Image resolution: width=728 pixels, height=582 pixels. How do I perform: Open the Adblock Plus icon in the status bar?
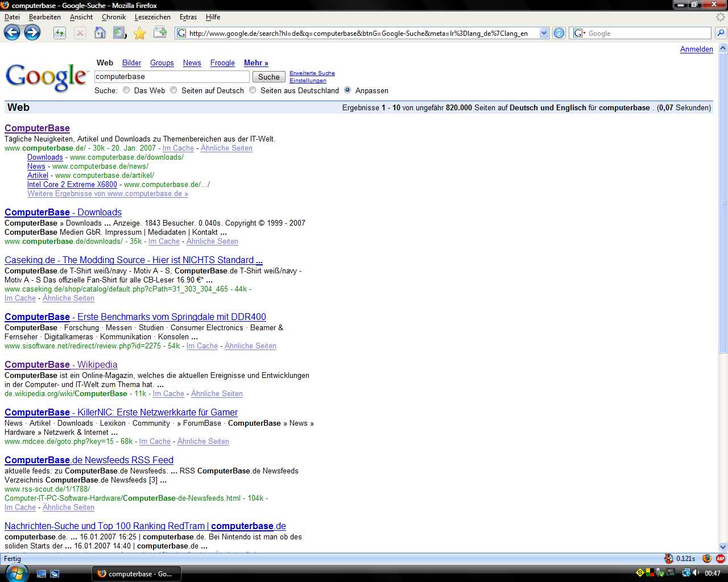(x=720, y=559)
